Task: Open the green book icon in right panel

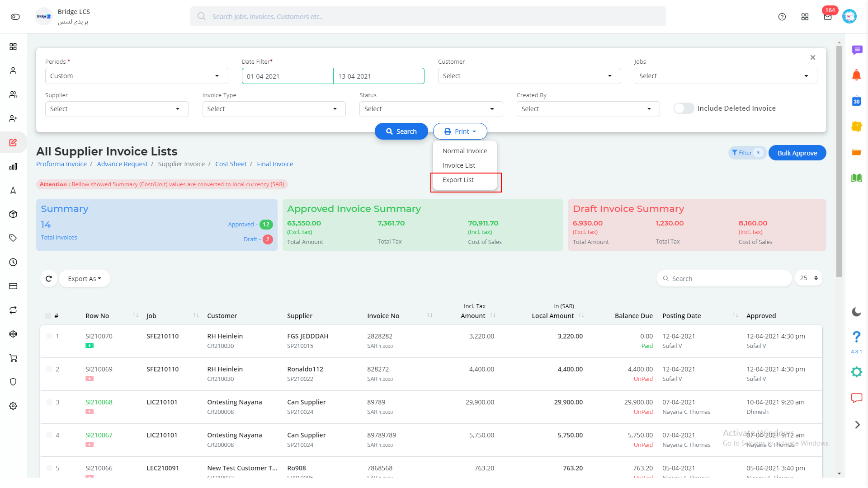Action: (x=857, y=178)
